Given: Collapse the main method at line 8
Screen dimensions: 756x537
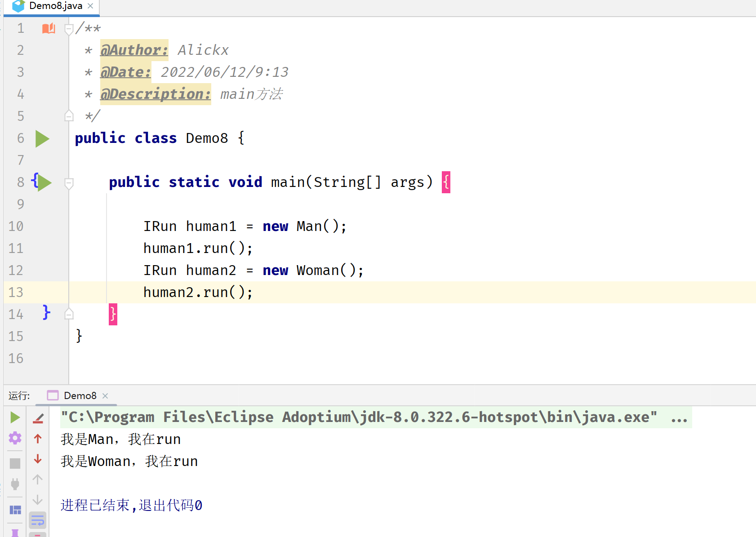Looking at the screenshot, I should (x=69, y=183).
